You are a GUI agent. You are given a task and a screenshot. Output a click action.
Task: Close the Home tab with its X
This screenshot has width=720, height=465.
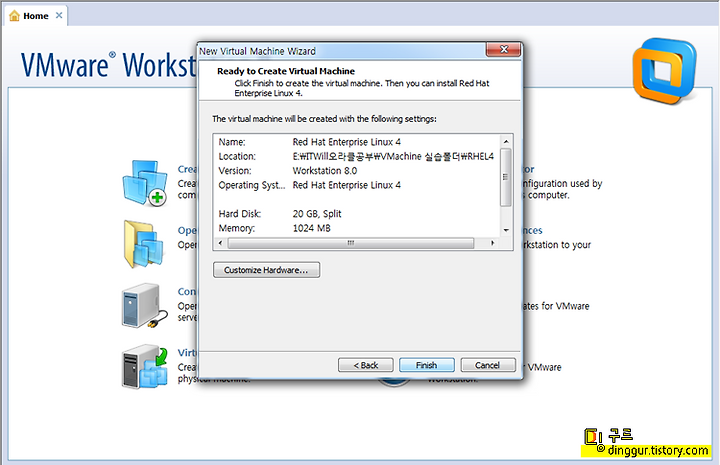pos(59,16)
